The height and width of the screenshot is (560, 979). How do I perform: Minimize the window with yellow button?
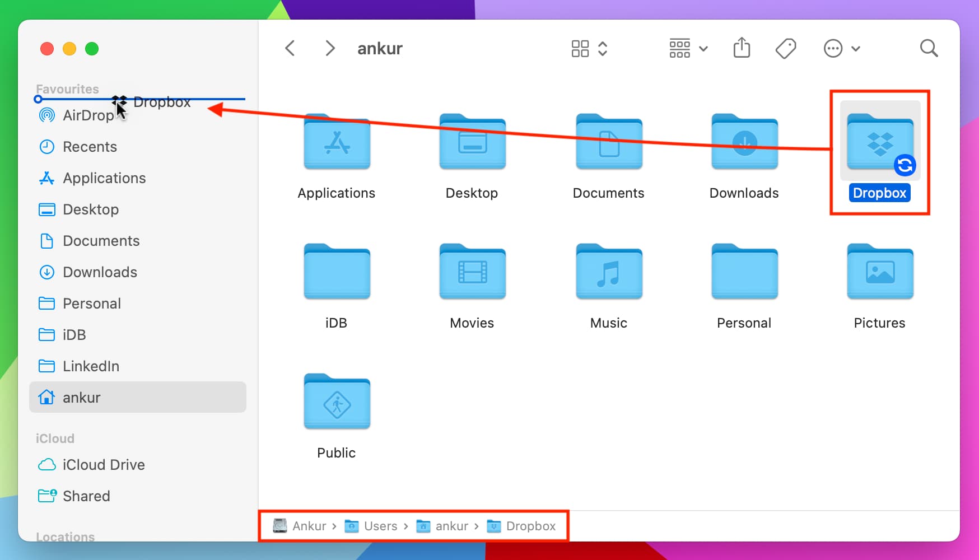[69, 49]
